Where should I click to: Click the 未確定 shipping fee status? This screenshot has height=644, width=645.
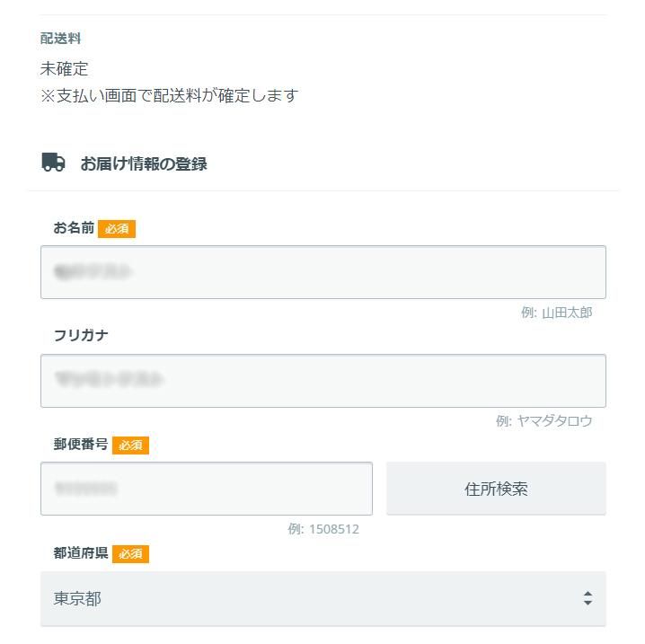(x=65, y=69)
